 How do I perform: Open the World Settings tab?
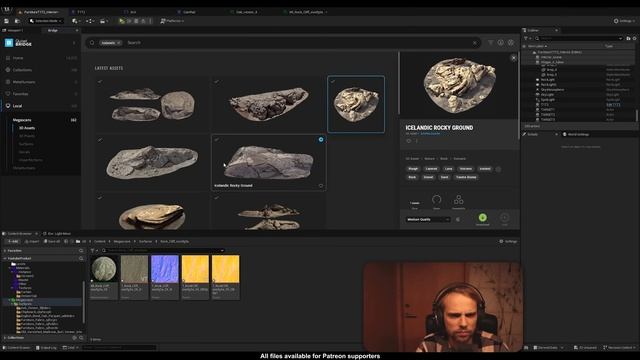(x=576, y=134)
